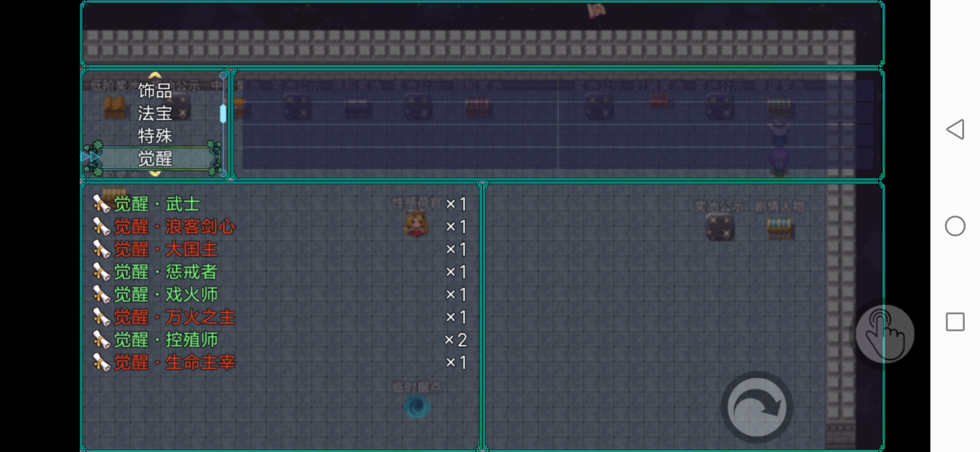Select item 觉醒·大国主
The image size is (980, 452).
(x=280, y=249)
